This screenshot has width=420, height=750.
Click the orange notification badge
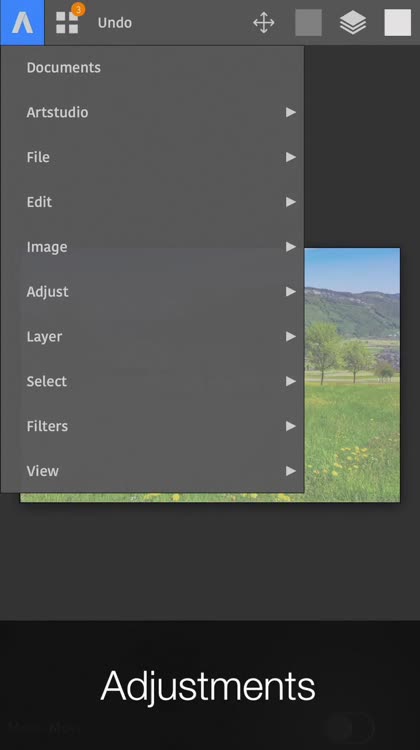(x=78, y=9)
